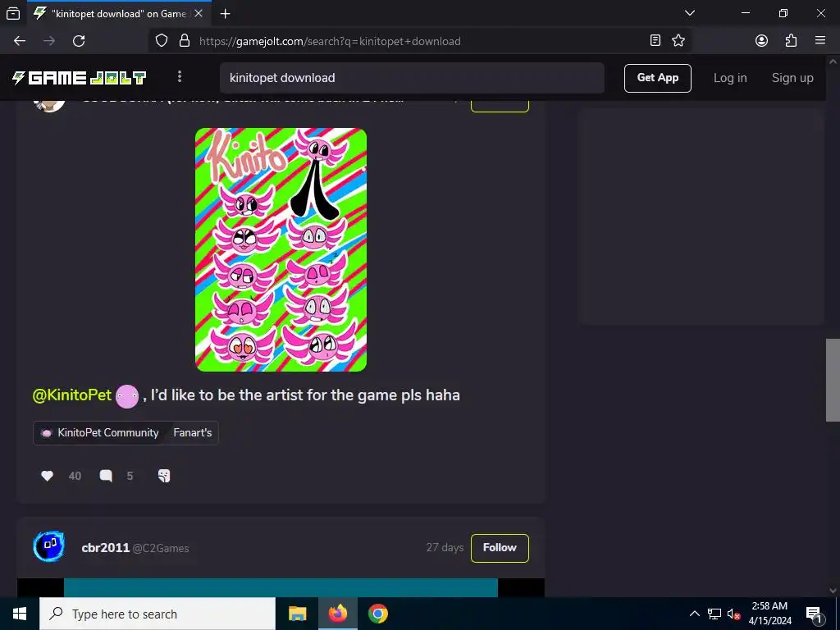Switch to Firefox in the taskbar
The image size is (840, 630).
pos(337,614)
